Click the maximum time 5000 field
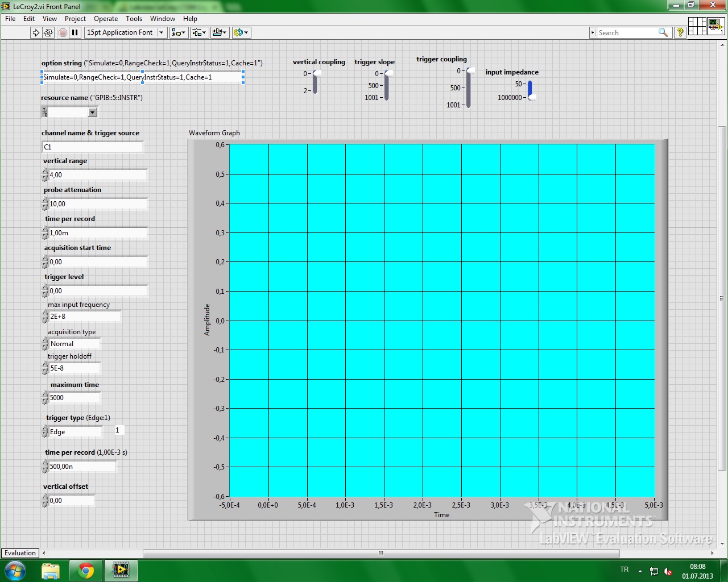This screenshot has width=728, height=582. [x=74, y=398]
